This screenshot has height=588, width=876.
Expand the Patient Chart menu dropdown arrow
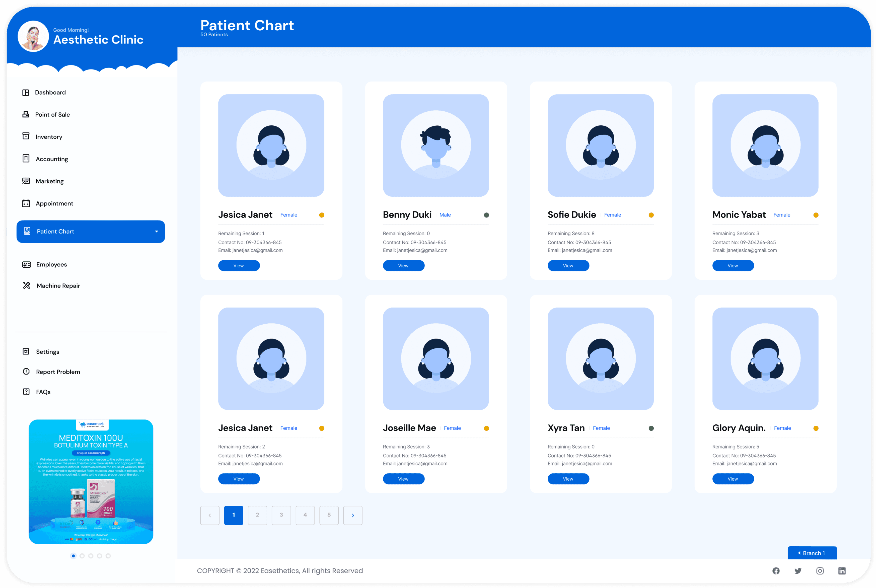(156, 232)
